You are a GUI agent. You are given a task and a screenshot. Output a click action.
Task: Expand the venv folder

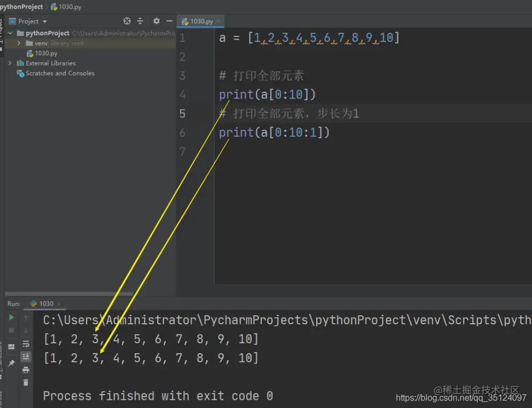[x=19, y=43]
